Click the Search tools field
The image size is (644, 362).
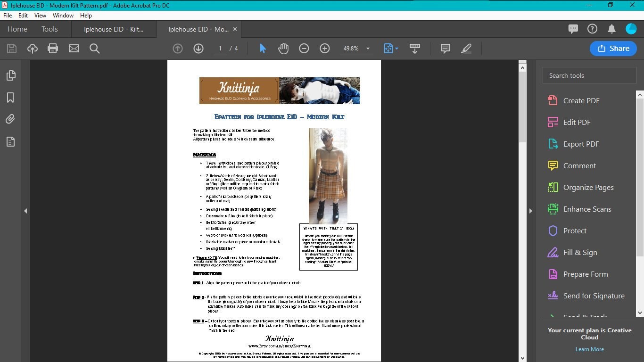click(x=589, y=75)
